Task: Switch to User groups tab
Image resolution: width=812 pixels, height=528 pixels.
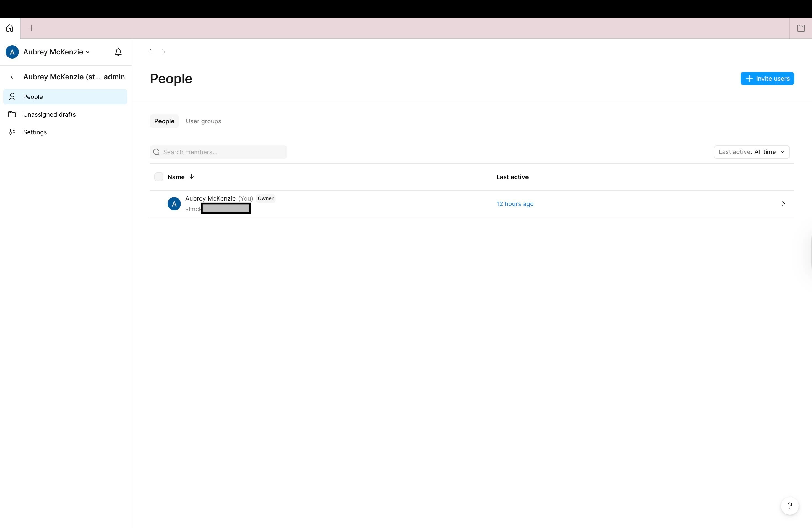Action: pyautogui.click(x=203, y=121)
